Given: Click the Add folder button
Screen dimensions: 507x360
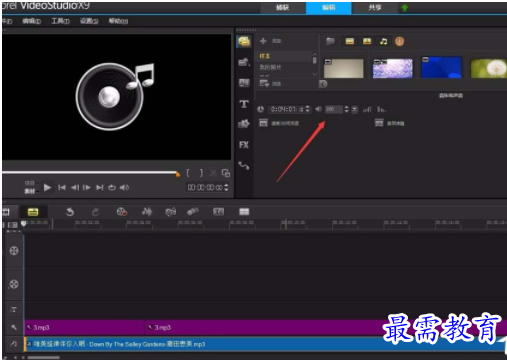Looking at the screenshot, I should (x=270, y=41).
